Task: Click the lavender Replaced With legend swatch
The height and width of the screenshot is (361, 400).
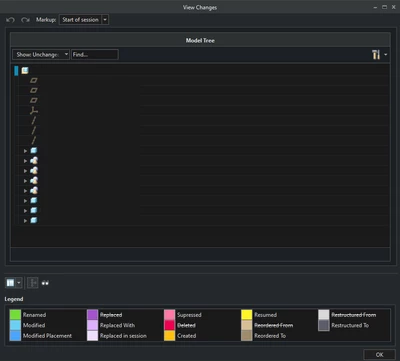Action: tap(92, 325)
